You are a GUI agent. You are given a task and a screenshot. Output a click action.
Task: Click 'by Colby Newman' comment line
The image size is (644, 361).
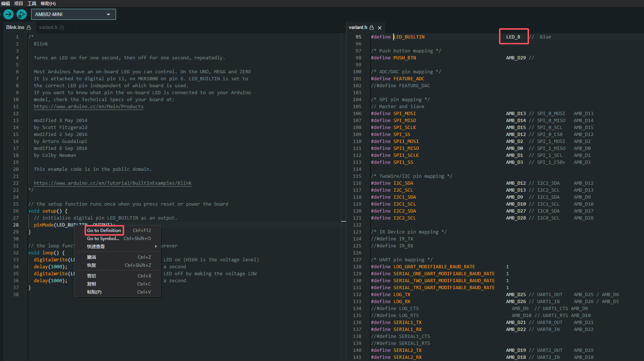point(55,155)
